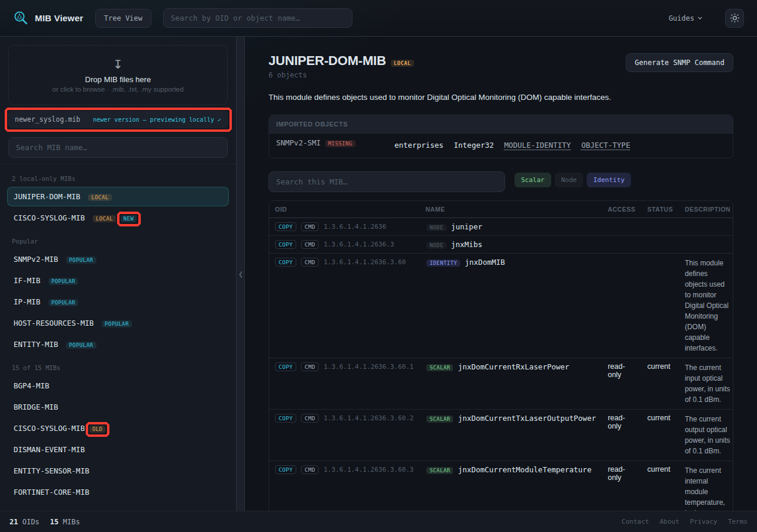The height and width of the screenshot is (532, 757).
Task: Select JUNIPER-DOM-MIB in the sidebar
Action: pyautogui.click(x=118, y=196)
